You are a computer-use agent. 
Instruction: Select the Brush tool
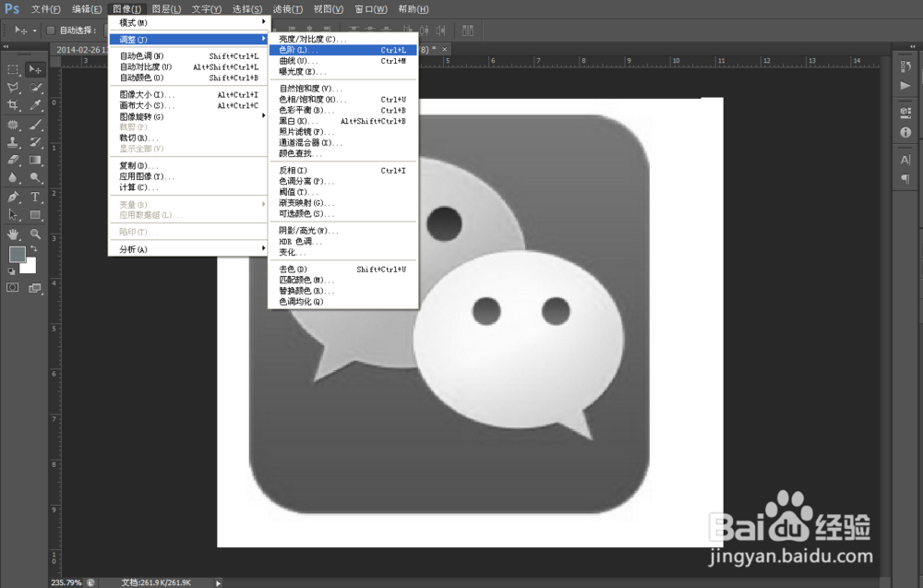click(35, 125)
